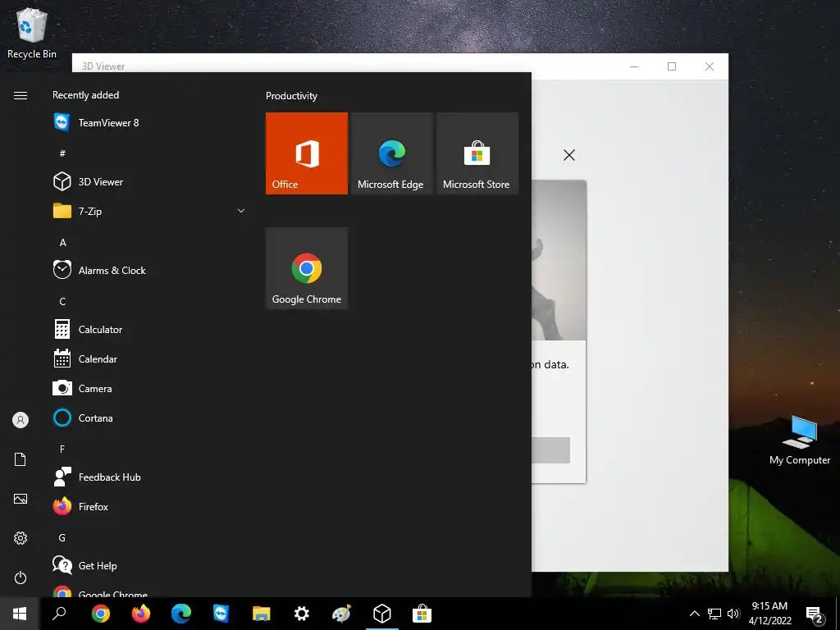The image size is (840, 630).
Task: Click the network icon in tray
Action: (x=714, y=614)
